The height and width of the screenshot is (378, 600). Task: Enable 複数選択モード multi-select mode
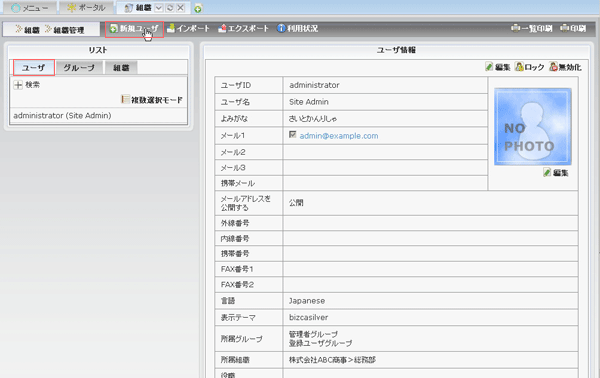tap(152, 100)
